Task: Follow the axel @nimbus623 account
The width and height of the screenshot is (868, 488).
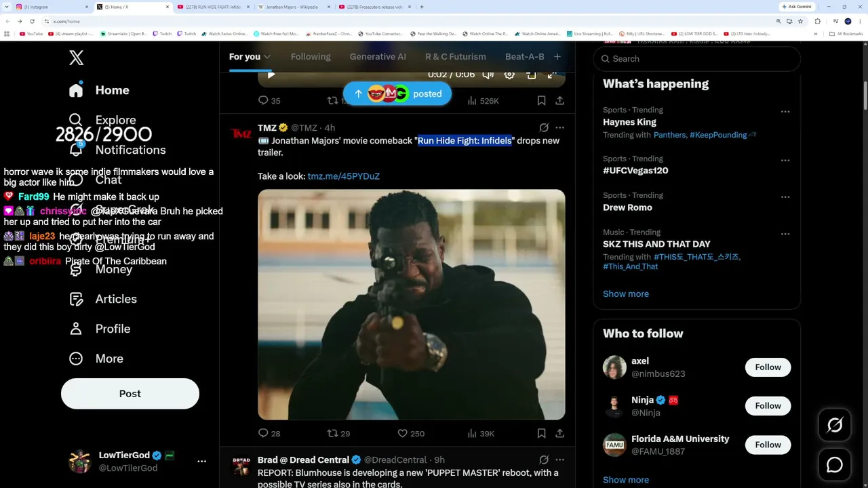Action: point(768,367)
